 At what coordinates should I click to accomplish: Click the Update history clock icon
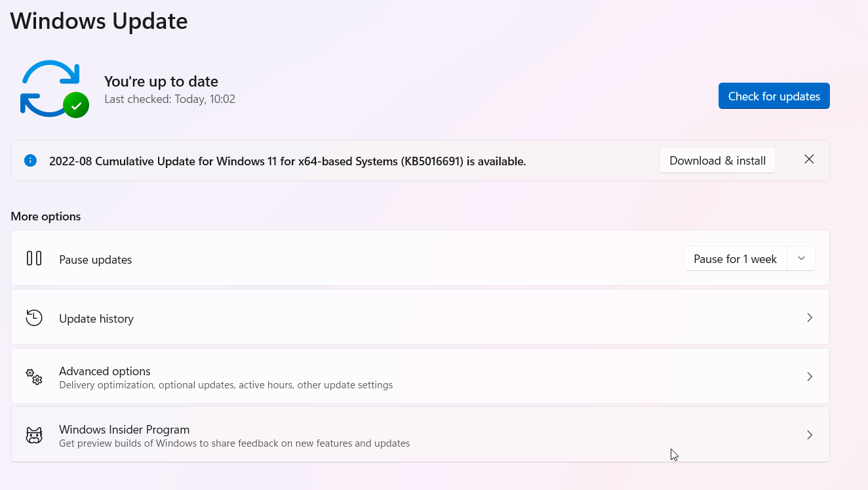(x=34, y=318)
